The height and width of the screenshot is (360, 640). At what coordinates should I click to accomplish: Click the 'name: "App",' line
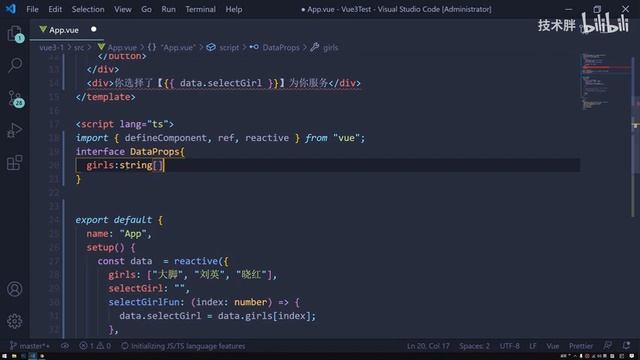pos(119,234)
